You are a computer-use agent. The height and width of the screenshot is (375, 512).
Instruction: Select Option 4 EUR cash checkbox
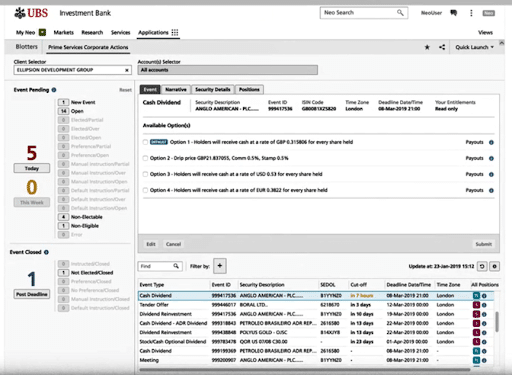tap(145, 190)
